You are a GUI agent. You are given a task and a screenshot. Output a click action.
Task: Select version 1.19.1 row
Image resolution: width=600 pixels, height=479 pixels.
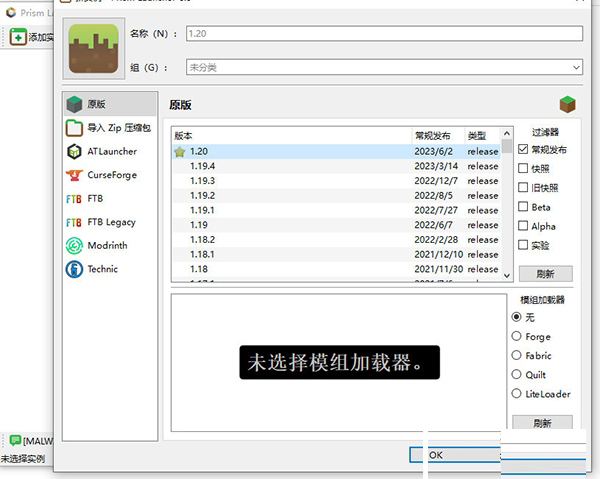[x=336, y=210]
